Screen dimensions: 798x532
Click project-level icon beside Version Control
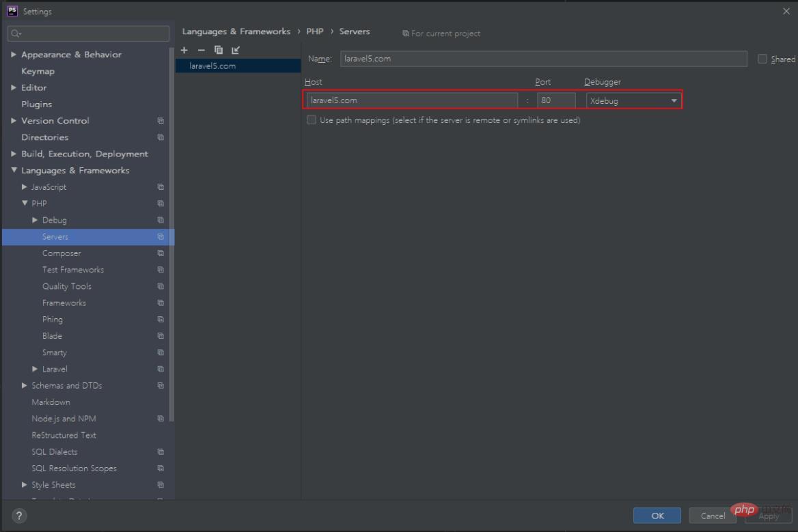(x=161, y=121)
